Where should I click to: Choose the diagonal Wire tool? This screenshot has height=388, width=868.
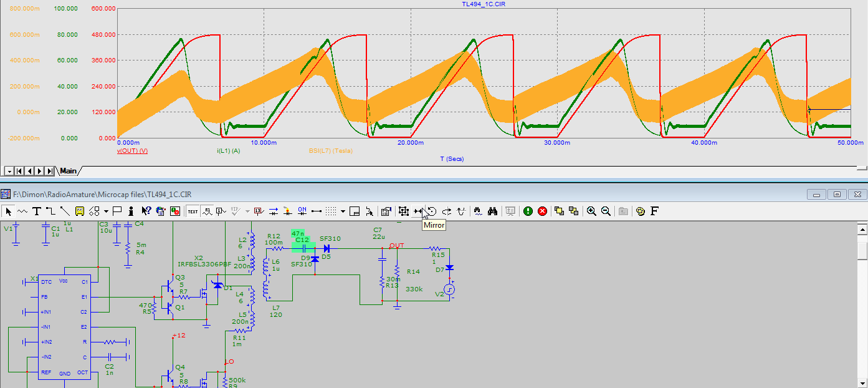pyautogui.click(x=65, y=211)
